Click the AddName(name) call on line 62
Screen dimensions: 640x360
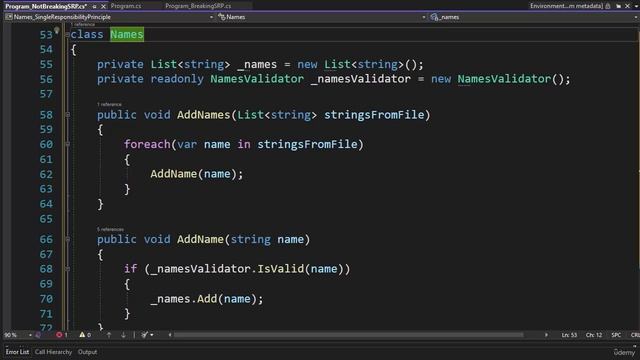pos(197,174)
